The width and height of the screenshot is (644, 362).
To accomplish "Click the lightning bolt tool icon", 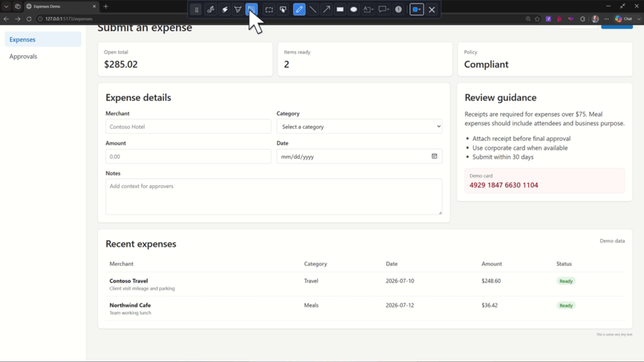I will click(225, 9).
